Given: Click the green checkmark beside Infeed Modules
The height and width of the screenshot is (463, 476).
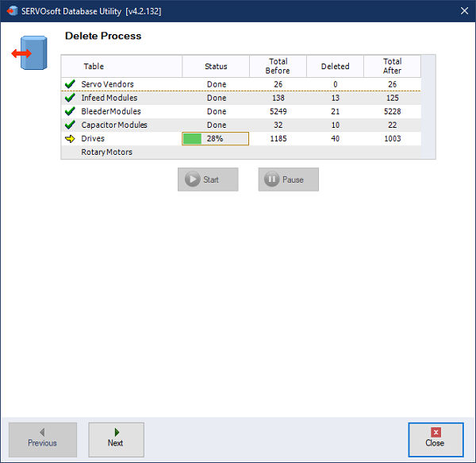Looking at the screenshot, I should (x=70, y=98).
